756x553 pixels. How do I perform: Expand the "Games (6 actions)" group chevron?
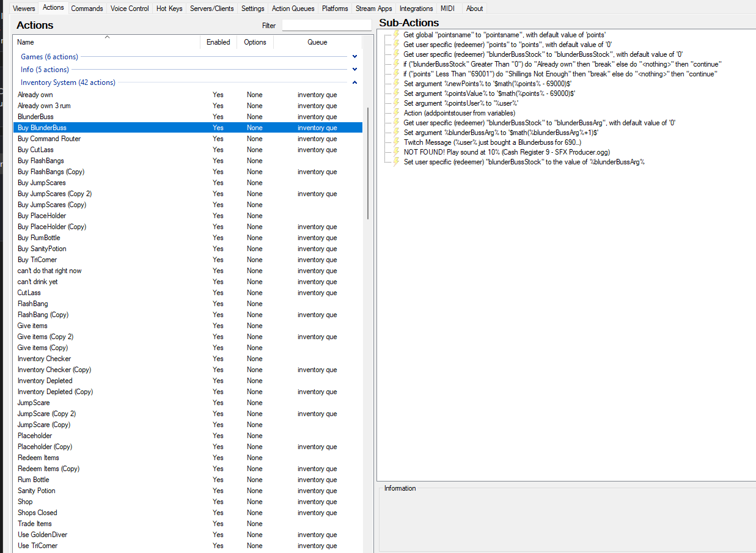click(x=354, y=56)
